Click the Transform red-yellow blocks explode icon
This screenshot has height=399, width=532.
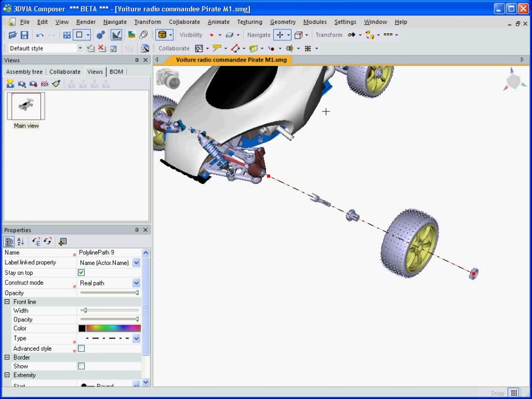click(370, 34)
